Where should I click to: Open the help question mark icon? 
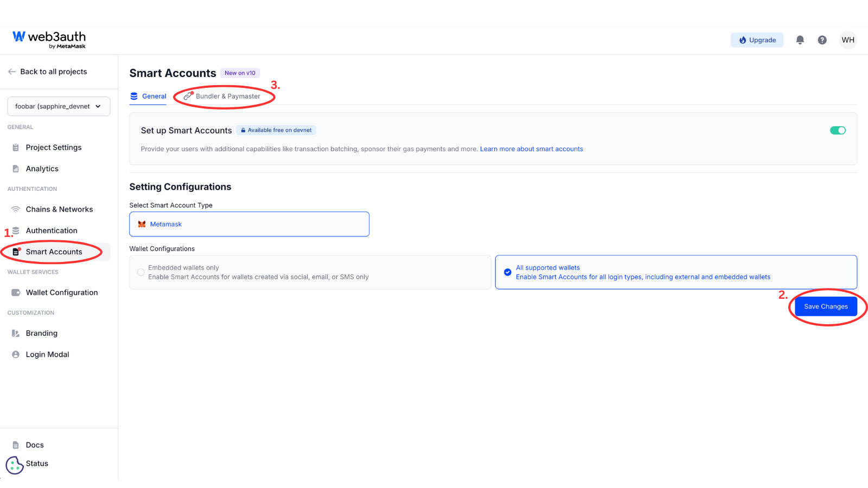pos(822,40)
